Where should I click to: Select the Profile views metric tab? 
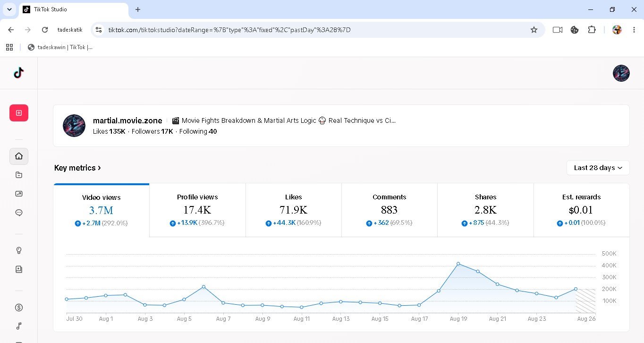(197, 210)
